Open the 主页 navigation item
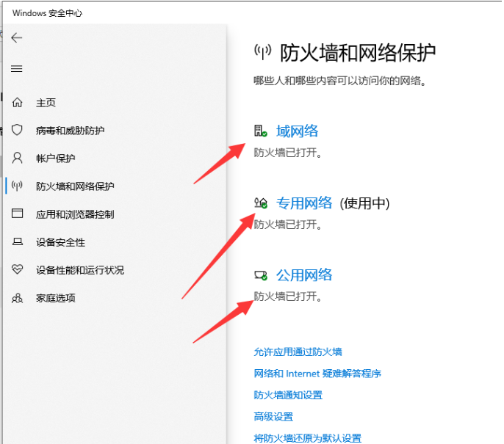504x444 pixels. coord(46,103)
